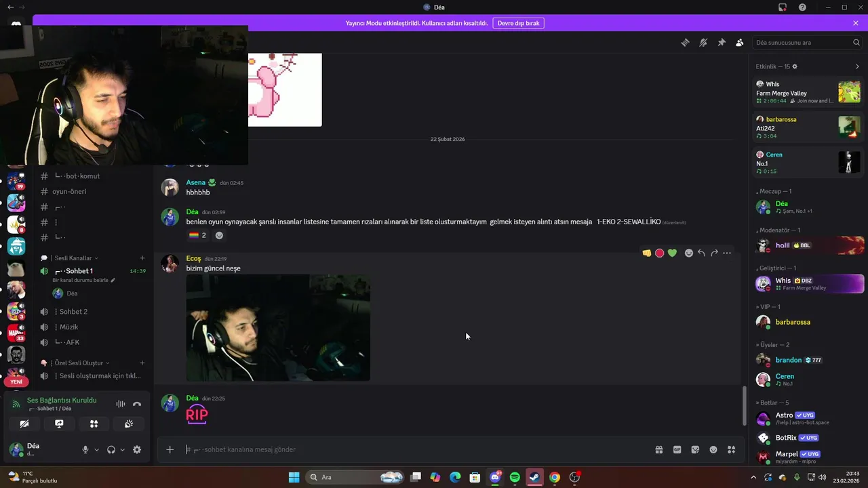Screen dimensions: 868x488
Task: Open Whis Farm Merge Valley activity card
Action: [808, 92]
